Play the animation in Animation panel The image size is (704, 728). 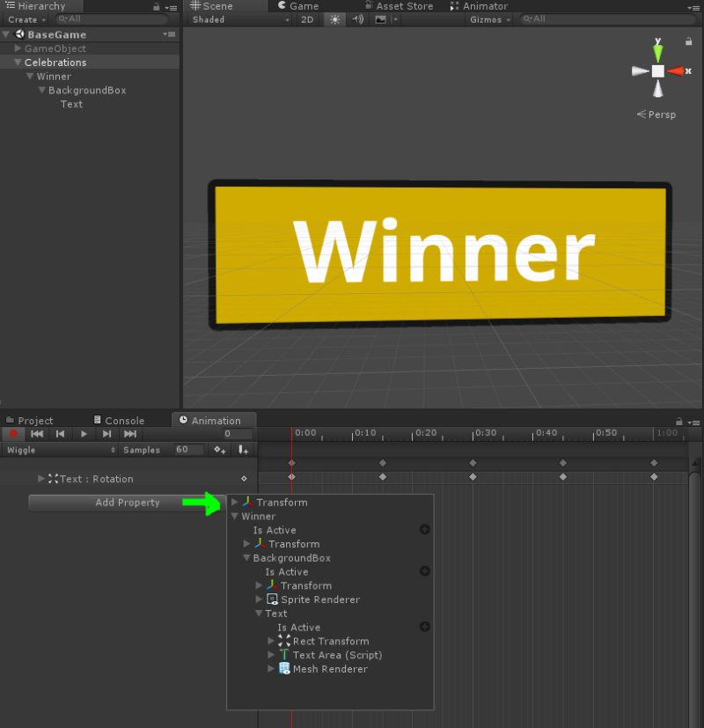(x=82, y=433)
